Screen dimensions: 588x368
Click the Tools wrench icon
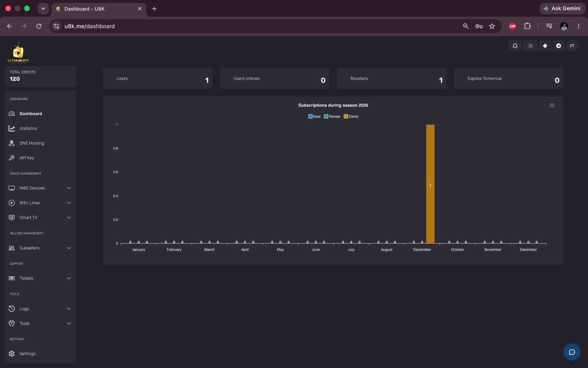coord(12,323)
